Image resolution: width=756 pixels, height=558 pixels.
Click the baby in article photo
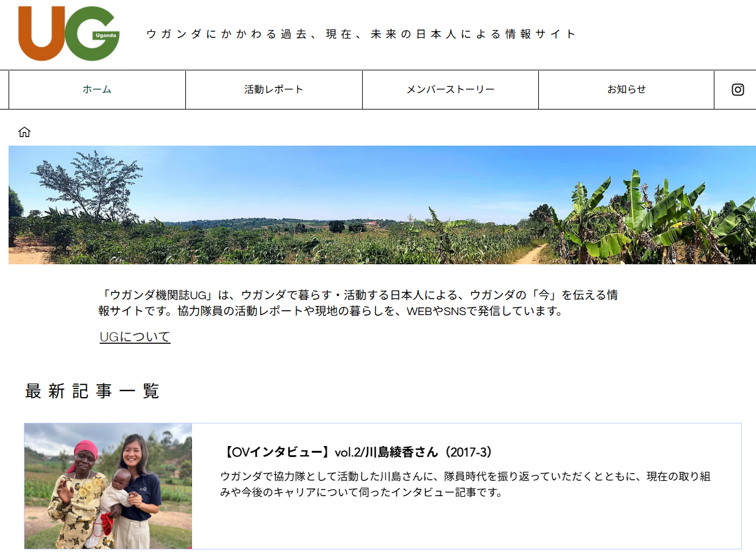click(x=120, y=489)
